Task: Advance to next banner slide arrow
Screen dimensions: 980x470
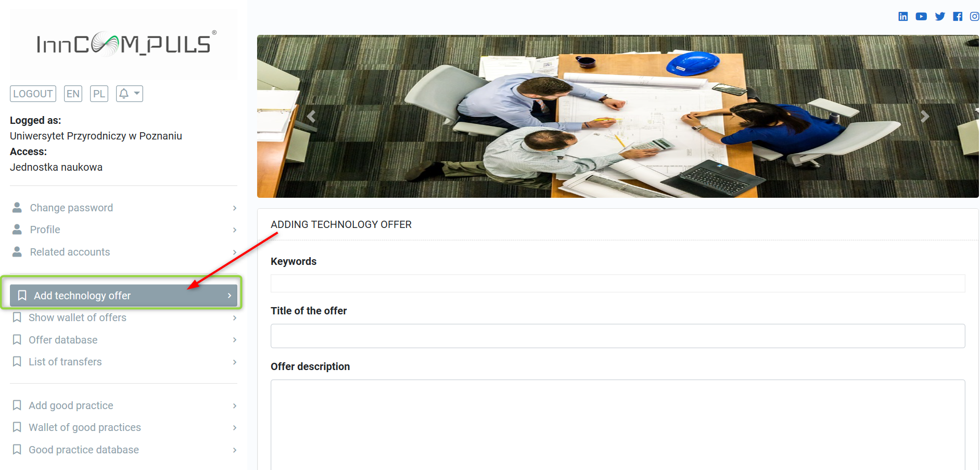Action: 925,116
